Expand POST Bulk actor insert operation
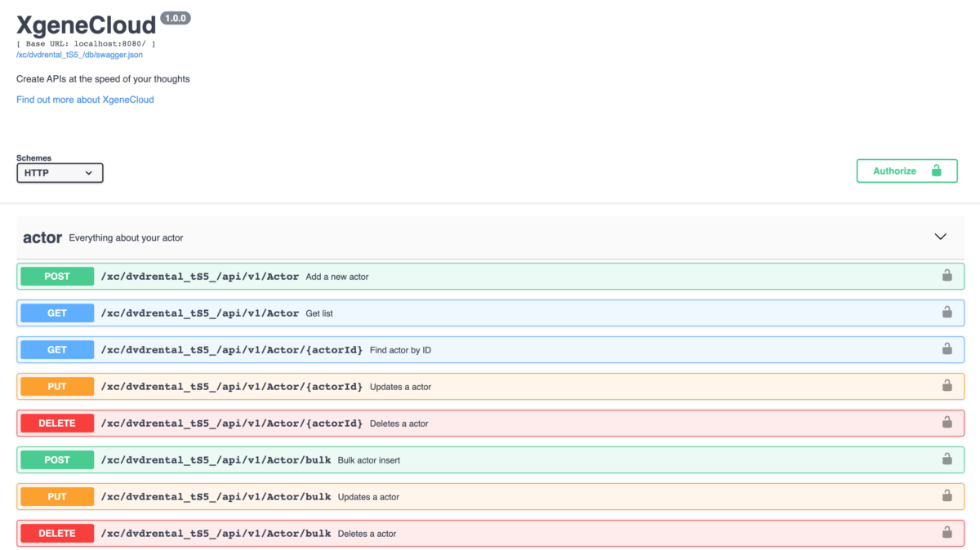 point(490,459)
